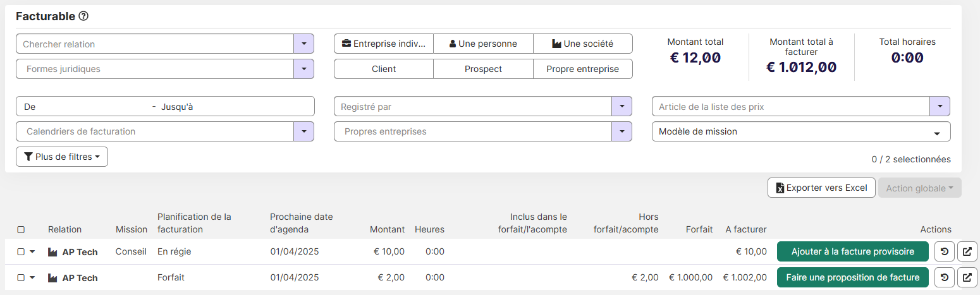This screenshot has height=295, width=980.
Task: Filter by Entreprise individuelle type
Action: [x=383, y=44]
